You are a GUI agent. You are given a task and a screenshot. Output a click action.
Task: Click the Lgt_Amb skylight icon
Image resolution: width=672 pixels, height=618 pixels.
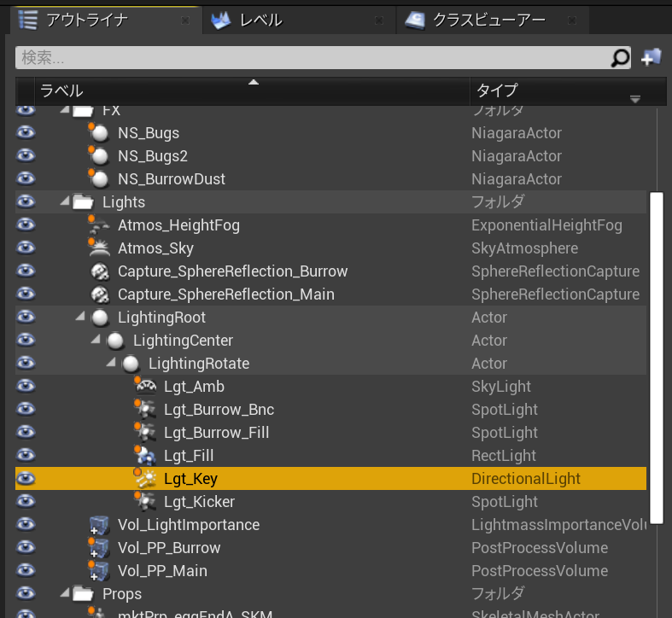point(146,387)
